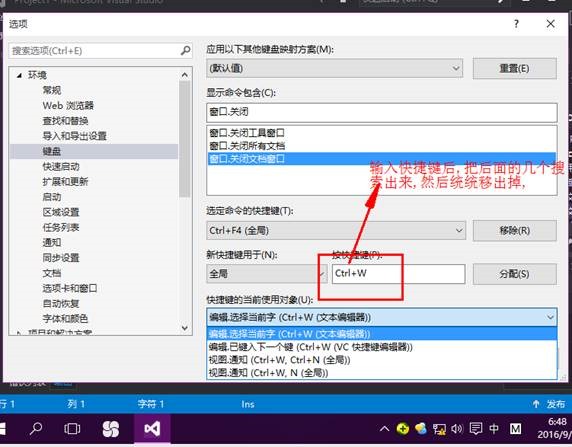The width and height of the screenshot is (572, 447).
Task: Select 通知 in options tree
Action: 52,242
